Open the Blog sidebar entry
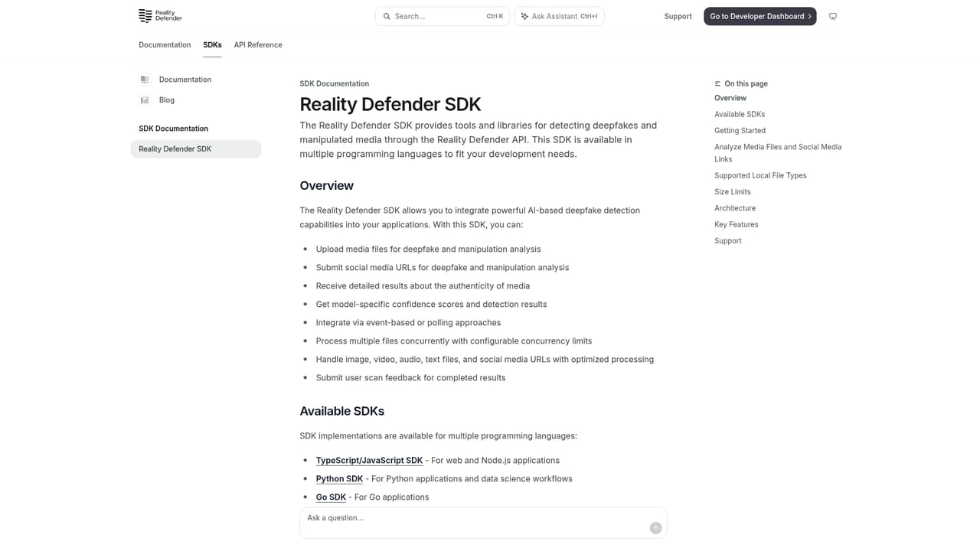The width and height of the screenshot is (980, 551). pos(196,100)
